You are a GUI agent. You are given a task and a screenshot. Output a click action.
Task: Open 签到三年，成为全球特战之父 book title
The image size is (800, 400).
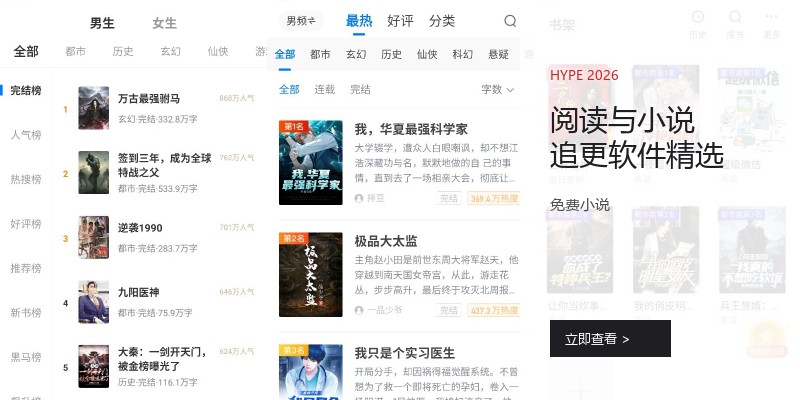tap(164, 165)
